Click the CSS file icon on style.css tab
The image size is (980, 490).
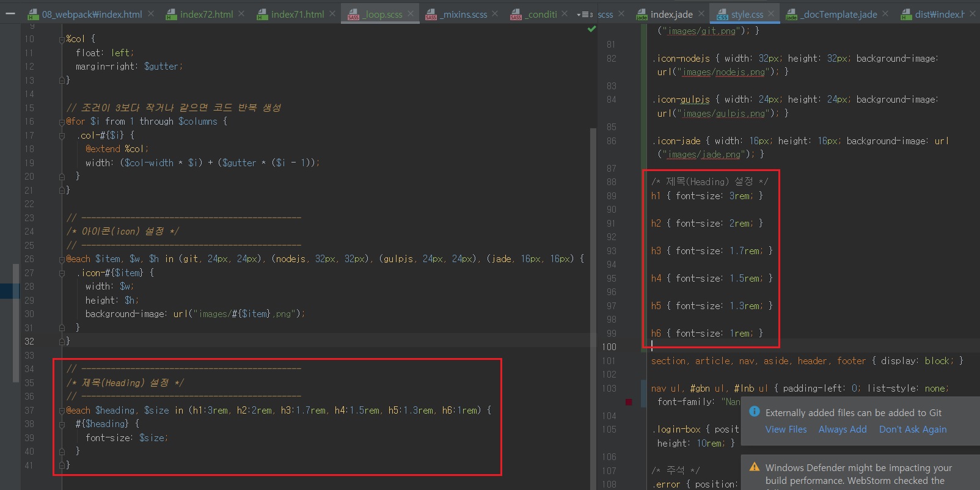[x=722, y=15]
